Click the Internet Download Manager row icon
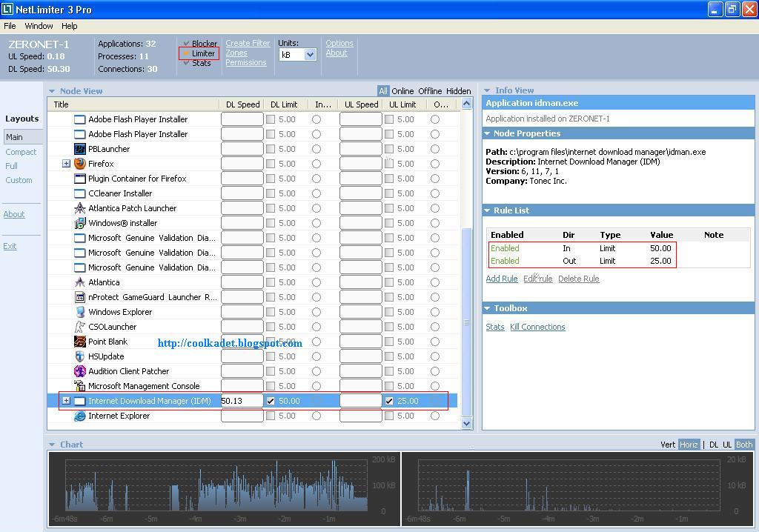 [80, 402]
